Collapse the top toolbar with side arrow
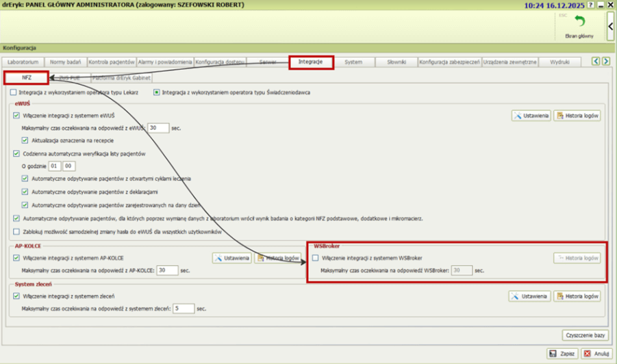Image resolution: width=617 pixels, height=364 pixels. pos(610,28)
